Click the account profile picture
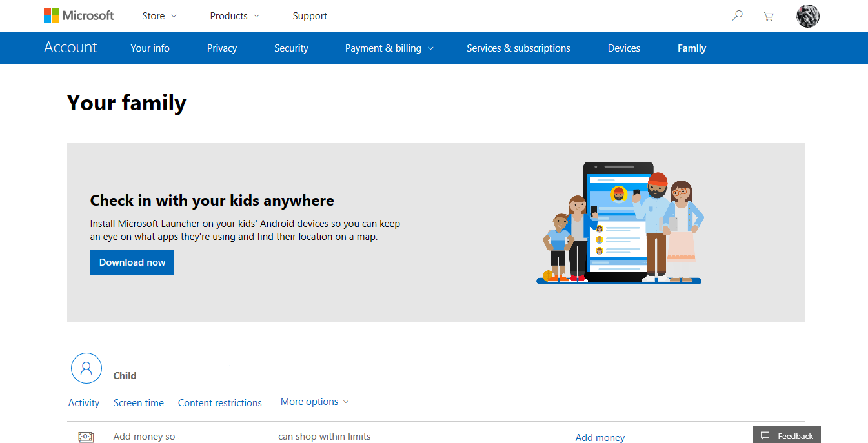The width and height of the screenshot is (868, 443). pos(808,16)
